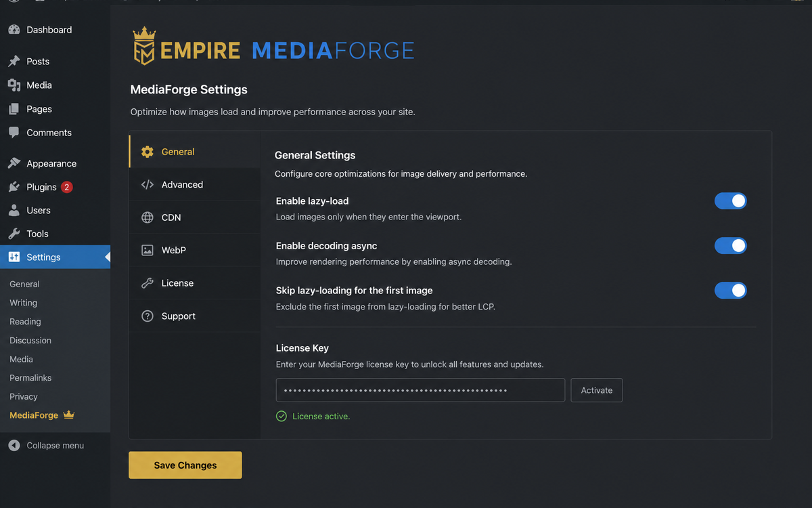Collapse the admin sidebar menu
The width and height of the screenshot is (812, 508).
(x=55, y=446)
